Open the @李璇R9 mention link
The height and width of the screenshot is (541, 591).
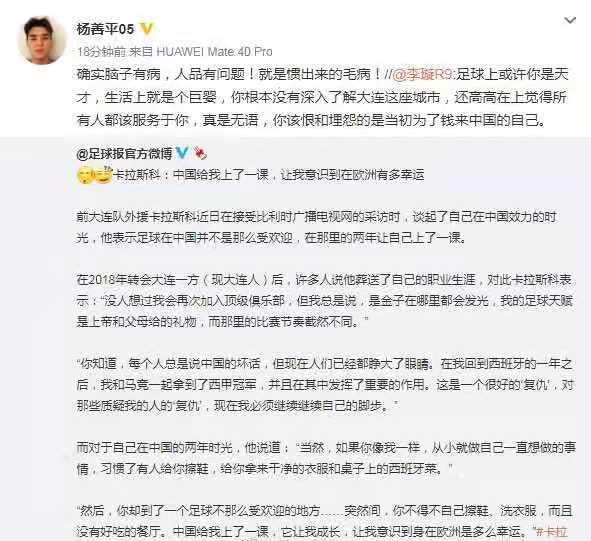coord(424,75)
